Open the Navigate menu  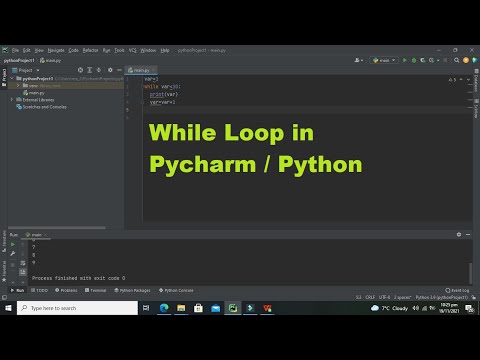[56, 50]
